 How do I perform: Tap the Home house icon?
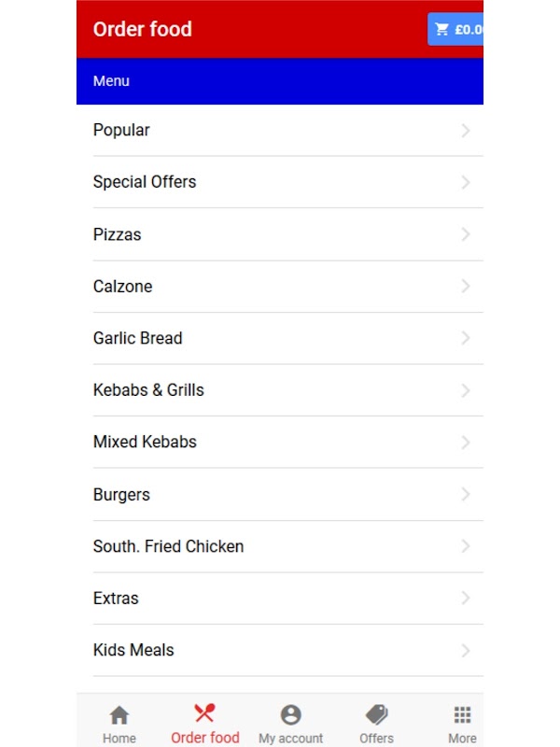[x=119, y=714]
